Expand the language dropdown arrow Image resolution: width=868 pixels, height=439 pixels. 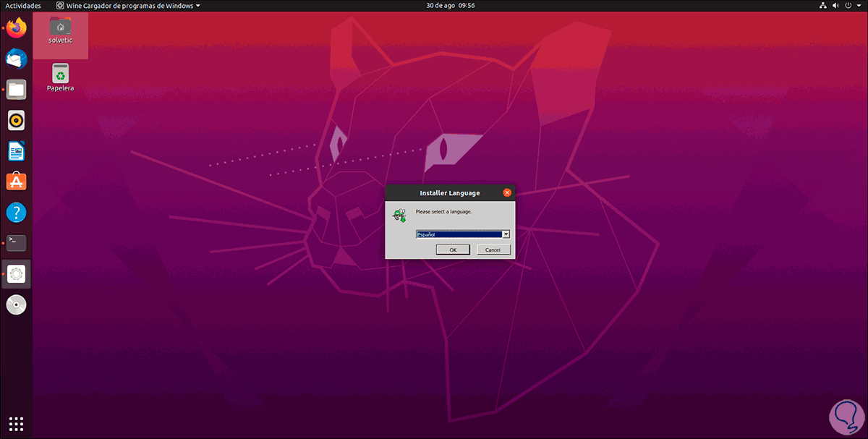pyautogui.click(x=506, y=234)
